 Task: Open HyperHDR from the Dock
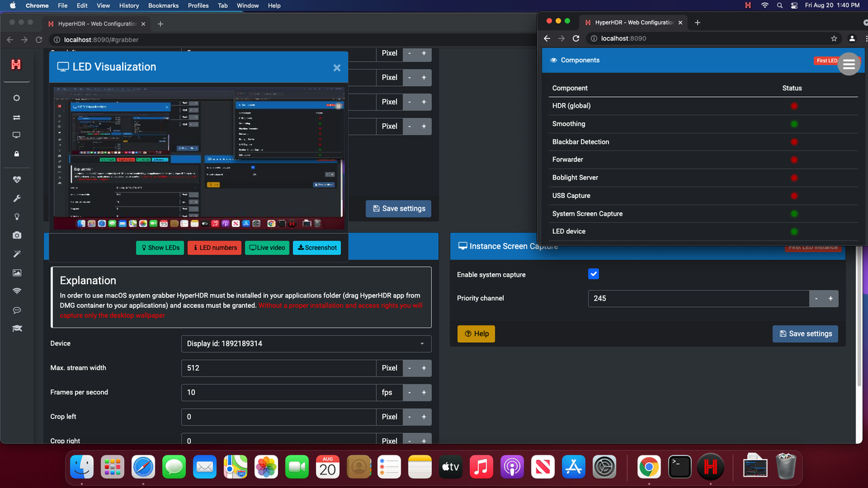click(x=710, y=467)
